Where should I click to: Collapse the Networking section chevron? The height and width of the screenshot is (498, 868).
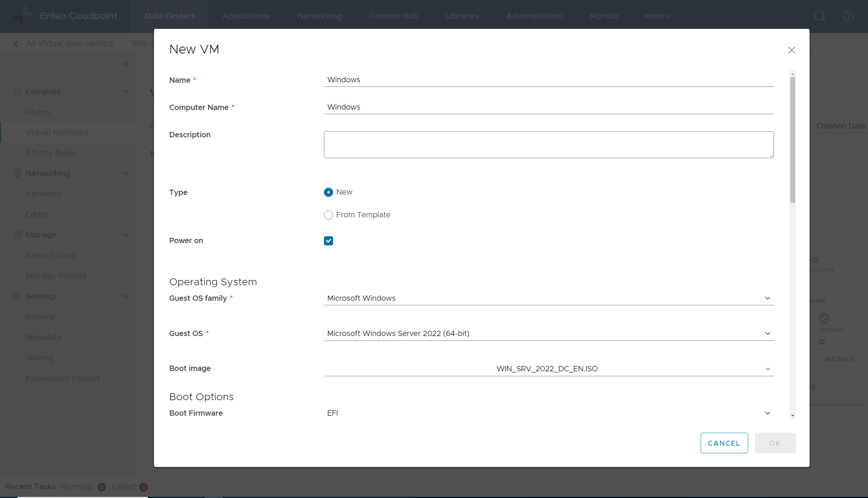126,173
